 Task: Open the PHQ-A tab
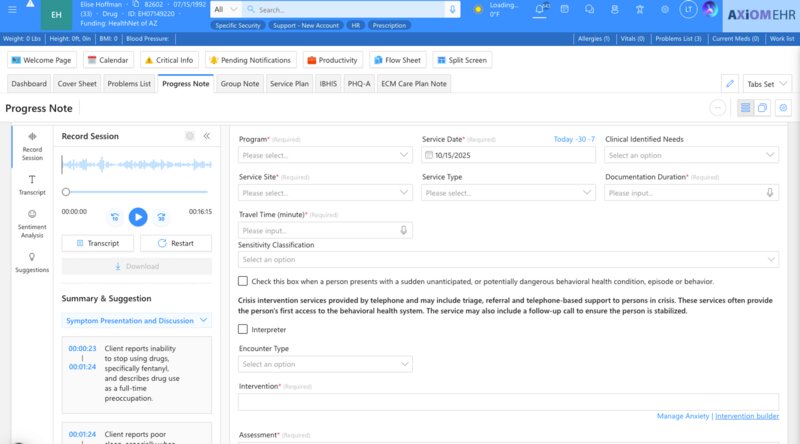click(359, 84)
